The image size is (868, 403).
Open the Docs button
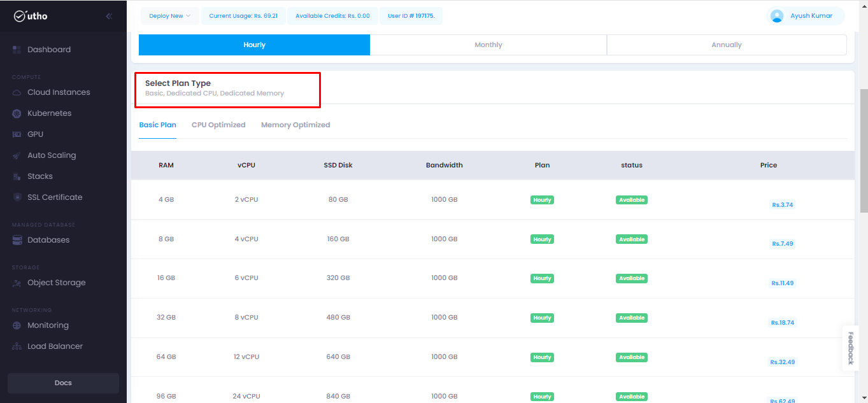(x=63, y=383)
